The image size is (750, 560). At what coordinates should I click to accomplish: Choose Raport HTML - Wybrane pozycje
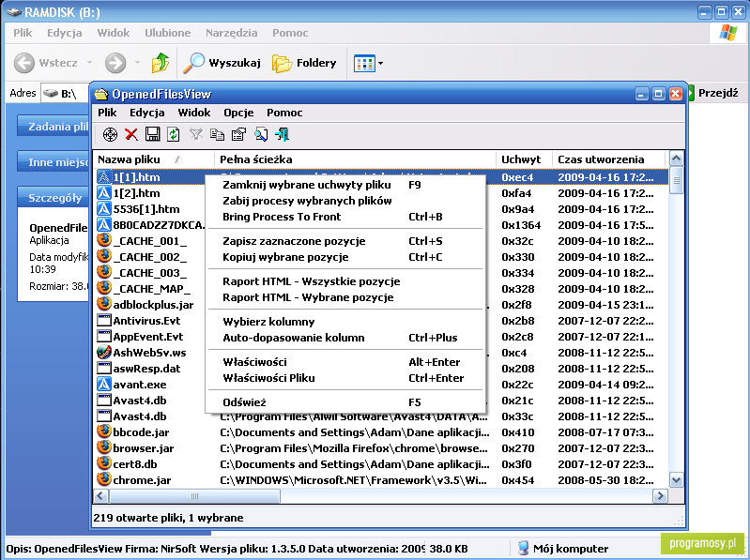[x=345, y=297]
